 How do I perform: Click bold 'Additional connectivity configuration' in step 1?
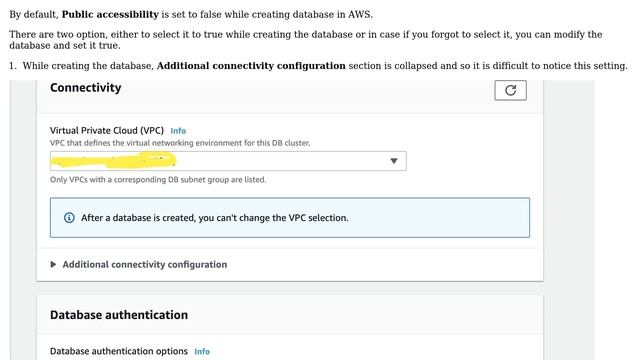click(251, 66)
